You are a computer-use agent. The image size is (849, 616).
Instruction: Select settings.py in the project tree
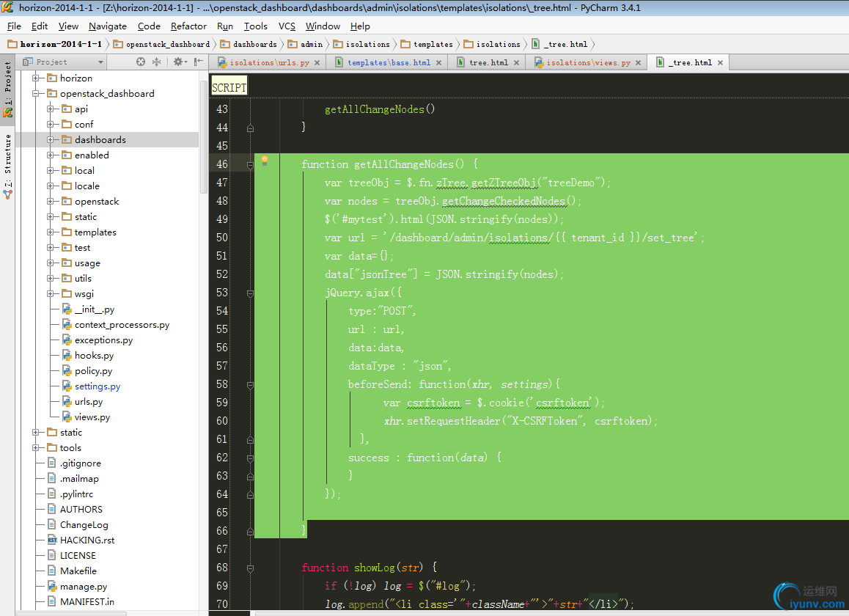pos(98,386)
